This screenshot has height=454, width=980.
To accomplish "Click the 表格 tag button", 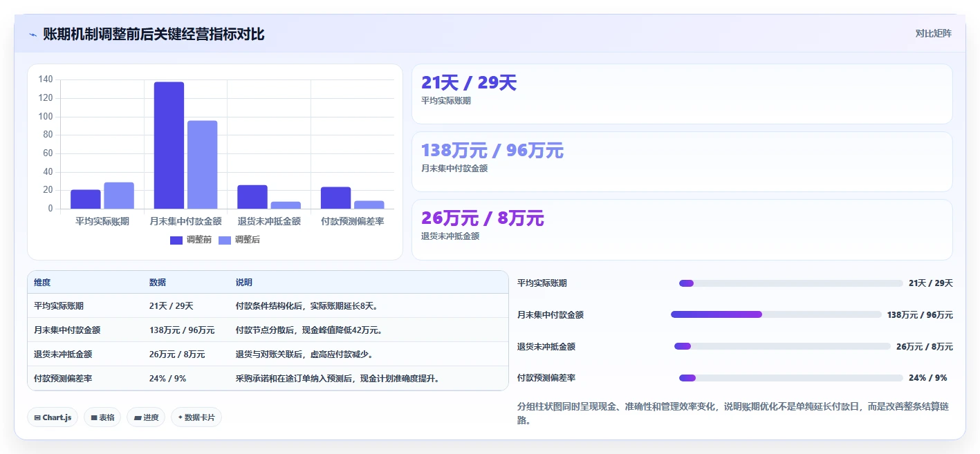I will click(102, 417).
